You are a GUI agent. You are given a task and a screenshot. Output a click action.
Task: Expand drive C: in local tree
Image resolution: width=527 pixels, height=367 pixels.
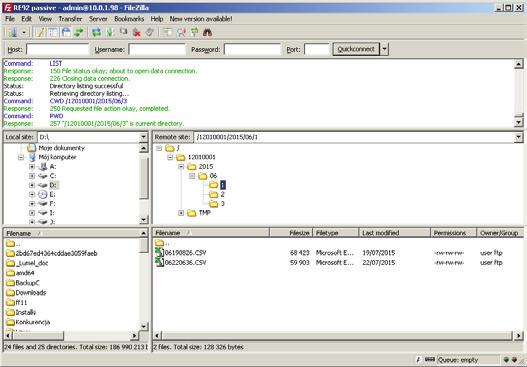coord(32,176)
